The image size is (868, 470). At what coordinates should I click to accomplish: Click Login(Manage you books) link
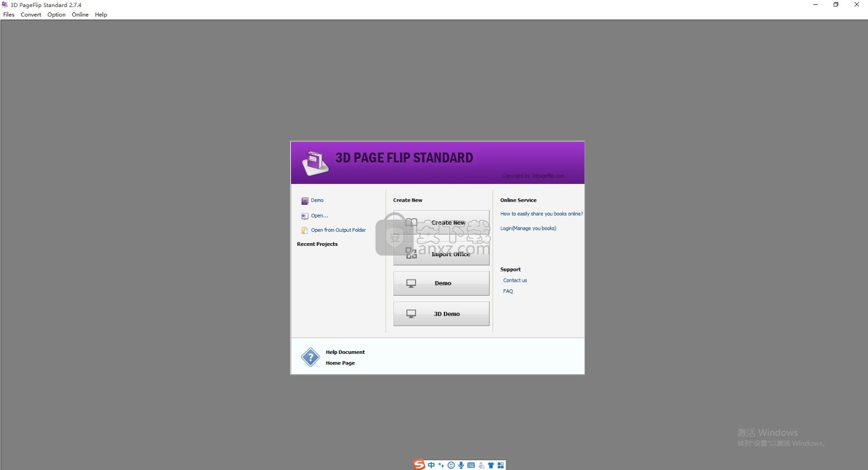[528, 228]
